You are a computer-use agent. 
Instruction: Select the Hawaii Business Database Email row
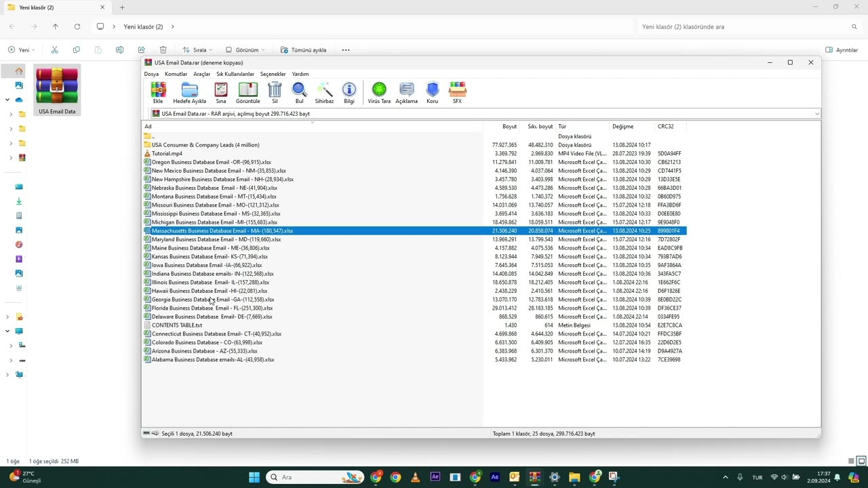[414, 291]
